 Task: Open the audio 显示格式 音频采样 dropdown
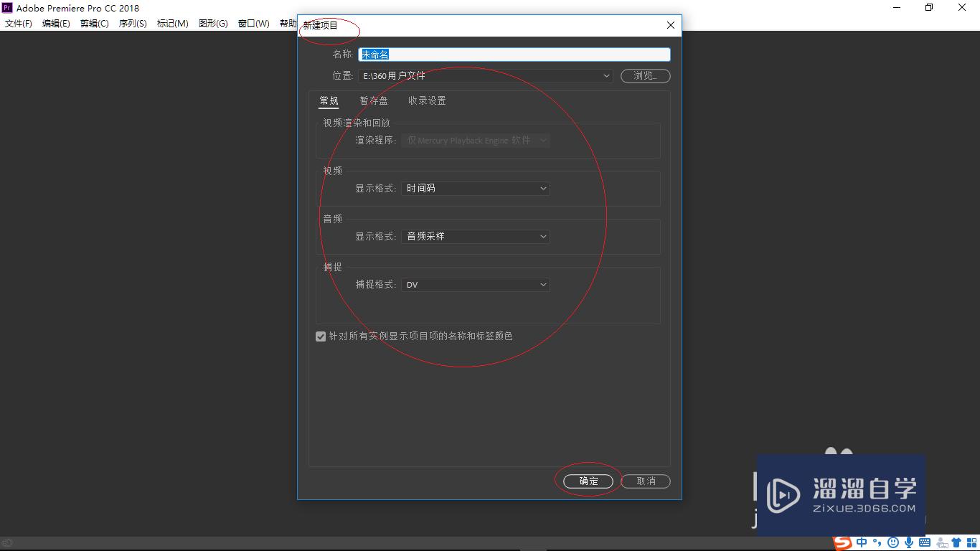(x=475, y=236)
